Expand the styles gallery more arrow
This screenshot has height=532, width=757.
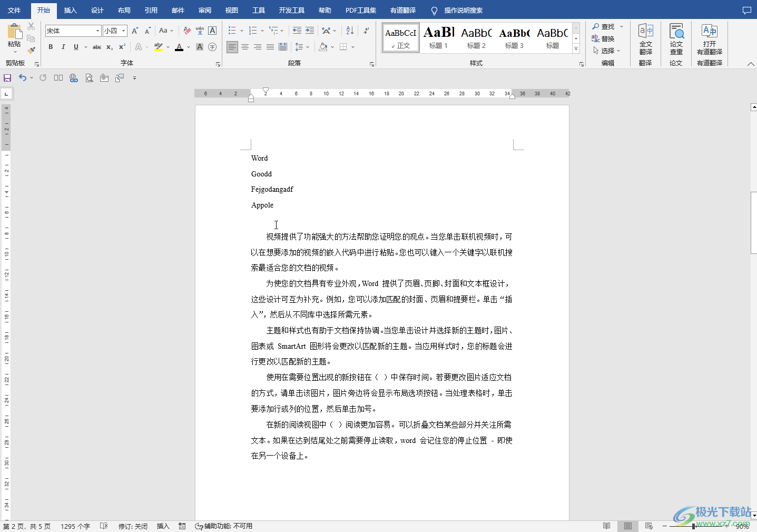(576, 48)
